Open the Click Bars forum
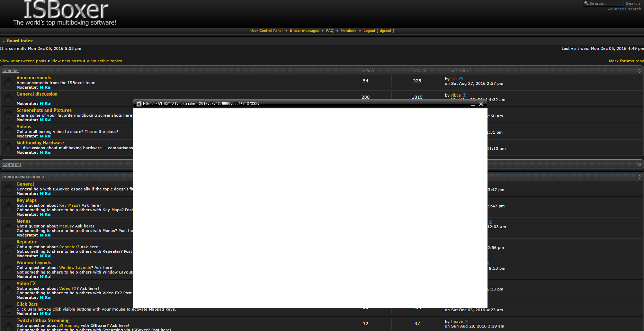This screenshot has height=331, width=644. [x=27, y=304]
